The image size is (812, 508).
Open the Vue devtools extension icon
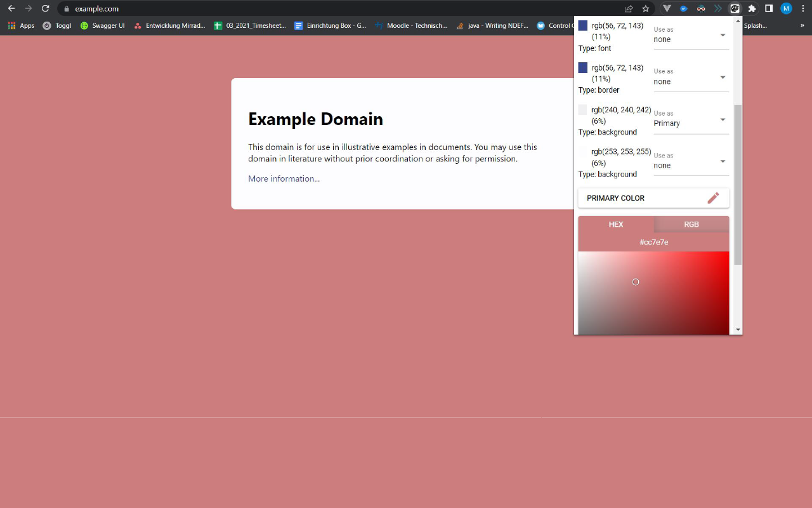666,8
